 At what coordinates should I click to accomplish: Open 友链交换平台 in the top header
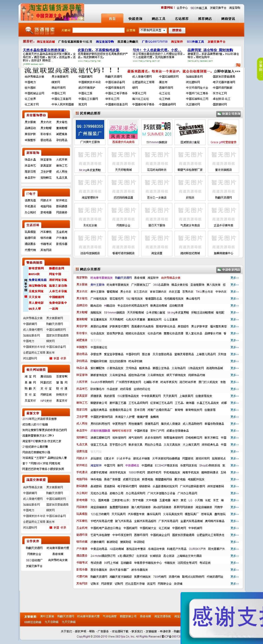(x=218, y=8)
